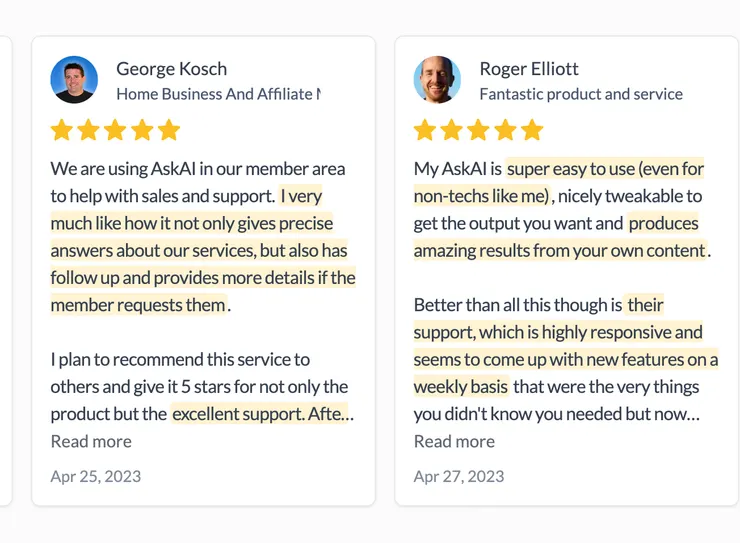Viewport: 740px width, 543px height.
Task: Click the highlighted "weekly basis" text
Action: pyautogui.click(x=461, y=387)
